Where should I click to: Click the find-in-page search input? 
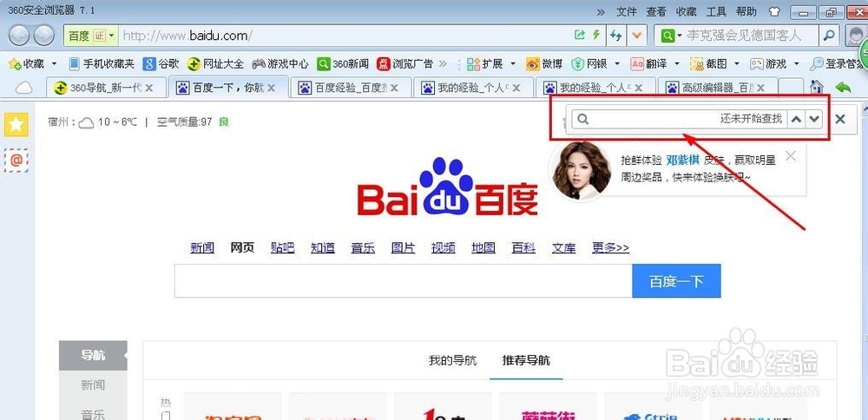click(x=679, y=118)
